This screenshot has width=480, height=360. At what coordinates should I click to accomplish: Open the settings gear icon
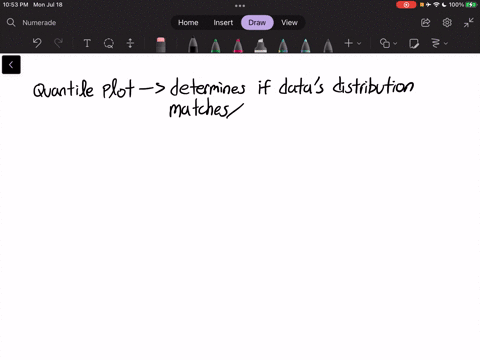click(447, 23)
